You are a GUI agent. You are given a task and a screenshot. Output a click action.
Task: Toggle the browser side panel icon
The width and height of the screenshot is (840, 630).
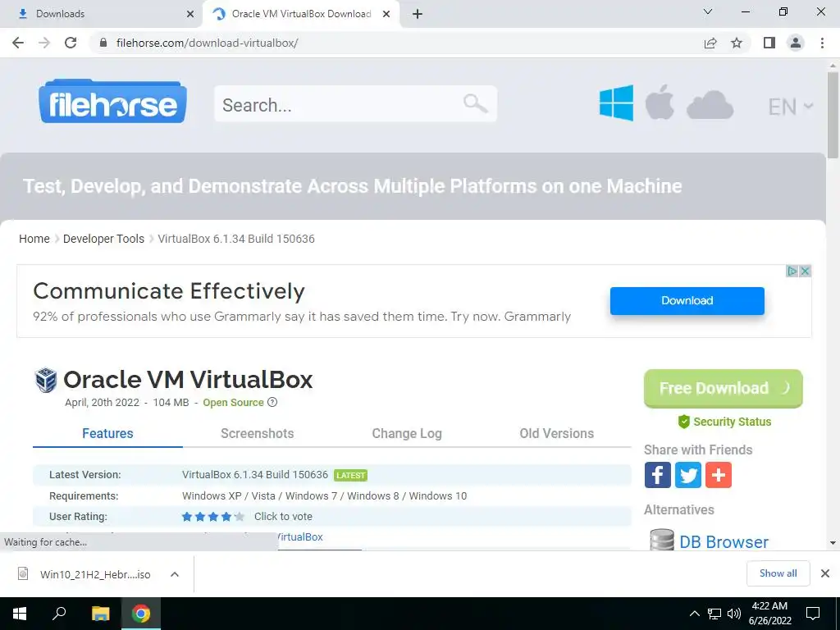[x=769, y=43]
